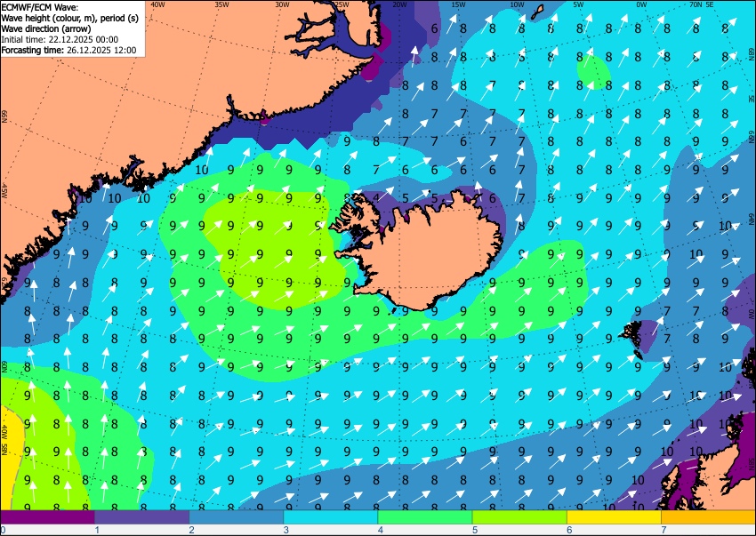
Task: Click the legend scale value 7
Action: 664,530
